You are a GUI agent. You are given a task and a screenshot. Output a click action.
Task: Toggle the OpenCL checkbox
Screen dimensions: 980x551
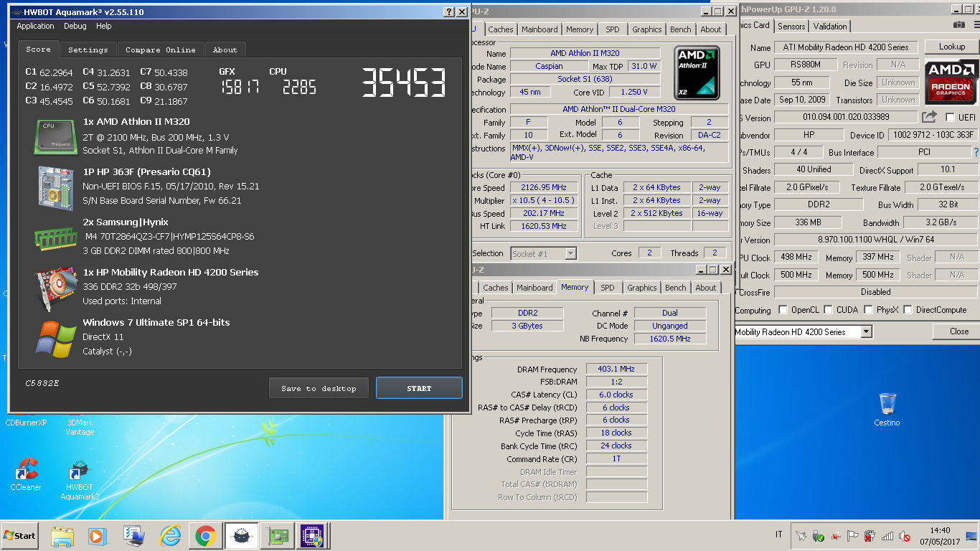click(784, 310)
